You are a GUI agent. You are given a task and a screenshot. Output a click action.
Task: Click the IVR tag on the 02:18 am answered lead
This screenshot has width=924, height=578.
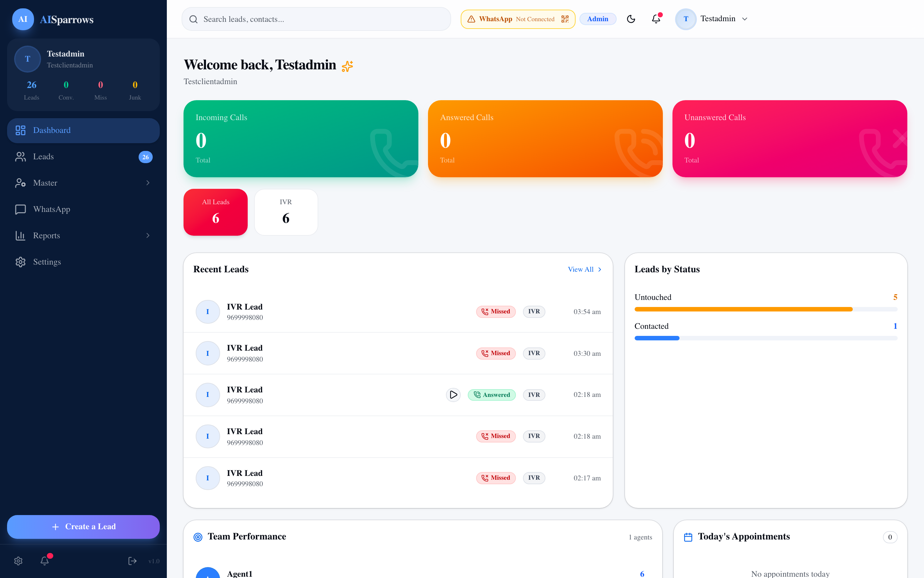click(534, 395)
